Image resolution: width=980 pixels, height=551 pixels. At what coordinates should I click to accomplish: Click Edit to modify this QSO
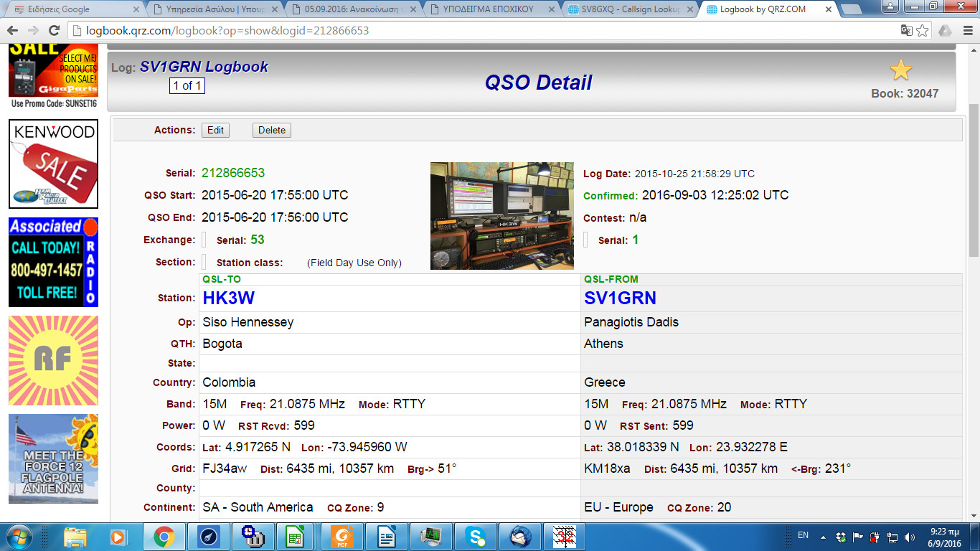click(215, 130)
